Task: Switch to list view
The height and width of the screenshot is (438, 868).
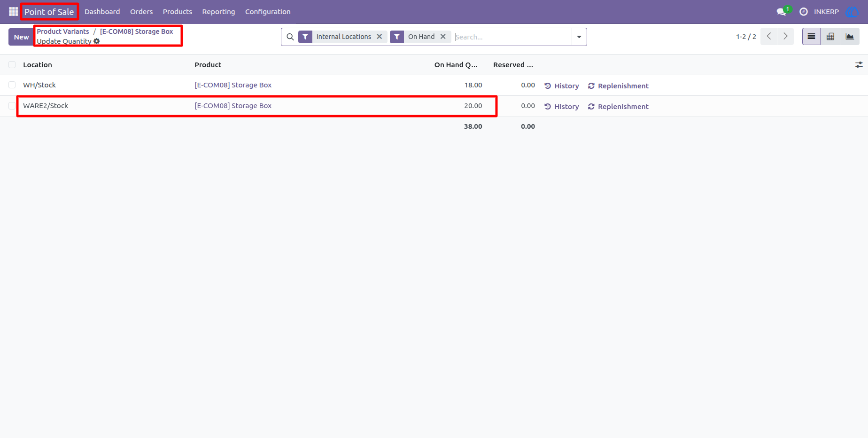Action: (x=811, y=36)
